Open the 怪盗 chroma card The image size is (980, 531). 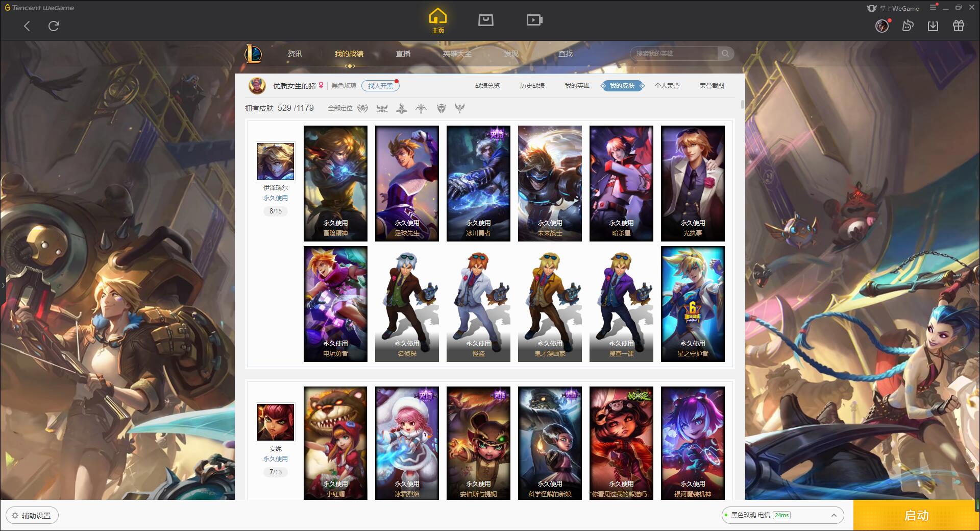pyautogui.click(x=478, y=304)
